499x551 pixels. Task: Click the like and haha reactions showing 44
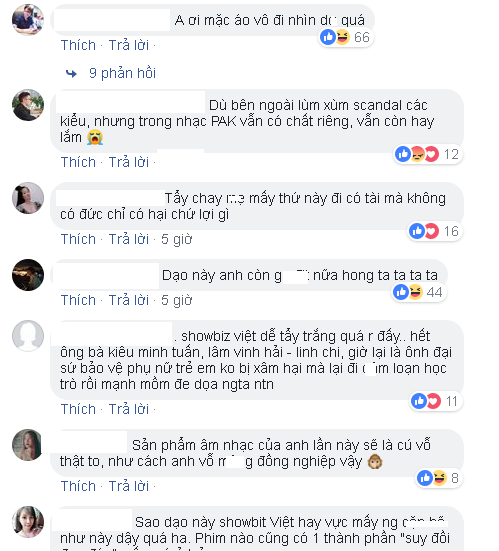pos(419,292)
